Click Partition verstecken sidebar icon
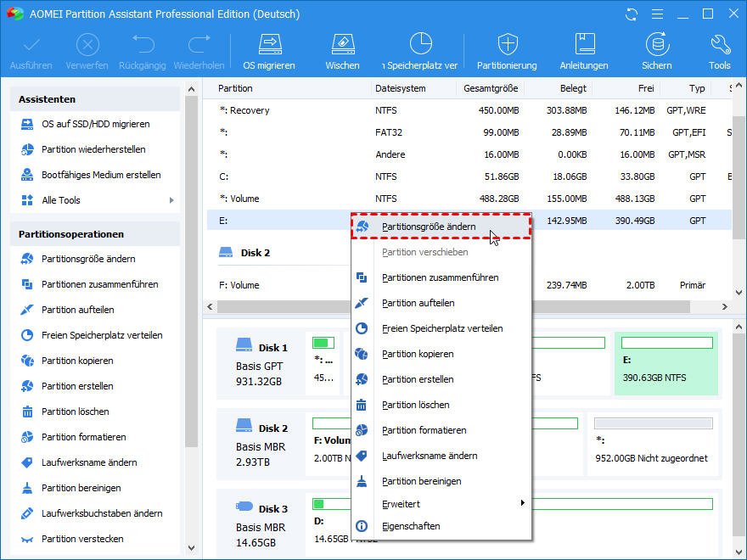Image resolution: width=747 pixels, height=560 pixels. tap(27, 539)
